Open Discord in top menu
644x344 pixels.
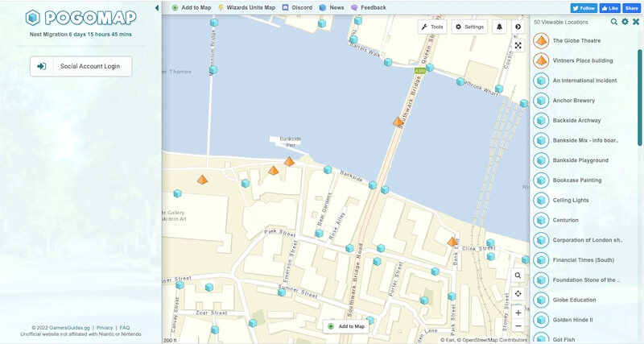point(297,7)
